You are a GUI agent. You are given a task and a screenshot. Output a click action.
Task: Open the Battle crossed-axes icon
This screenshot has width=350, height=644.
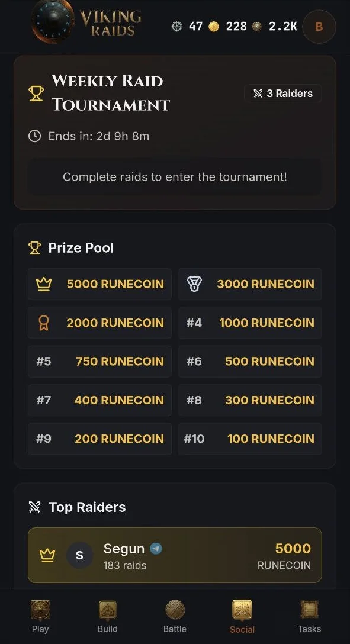pyautogui.click(x=175, y=610)
